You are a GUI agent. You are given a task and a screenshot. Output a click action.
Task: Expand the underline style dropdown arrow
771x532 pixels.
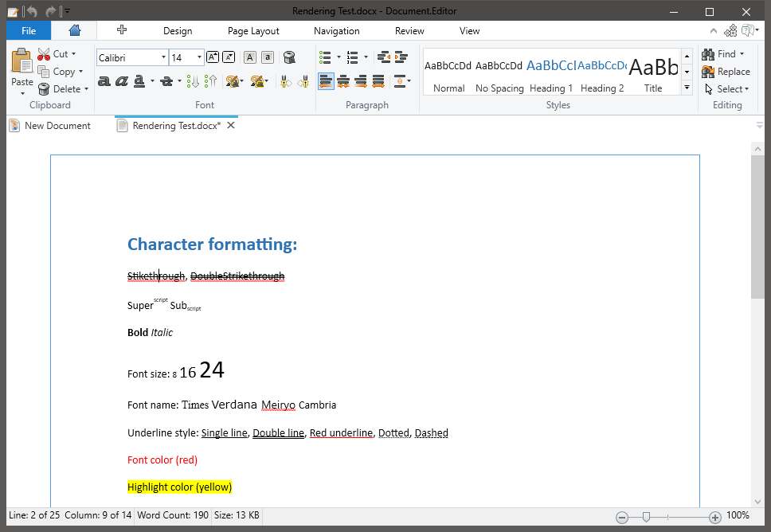coord(152,81)
